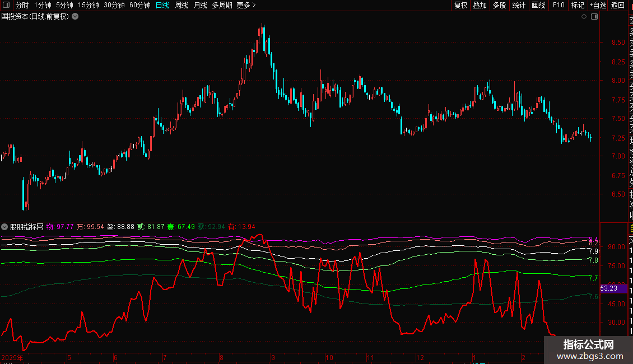Click the 国投资本(日线.前复权) chart title
633x364 pixels.
click(x=35, y=17)
